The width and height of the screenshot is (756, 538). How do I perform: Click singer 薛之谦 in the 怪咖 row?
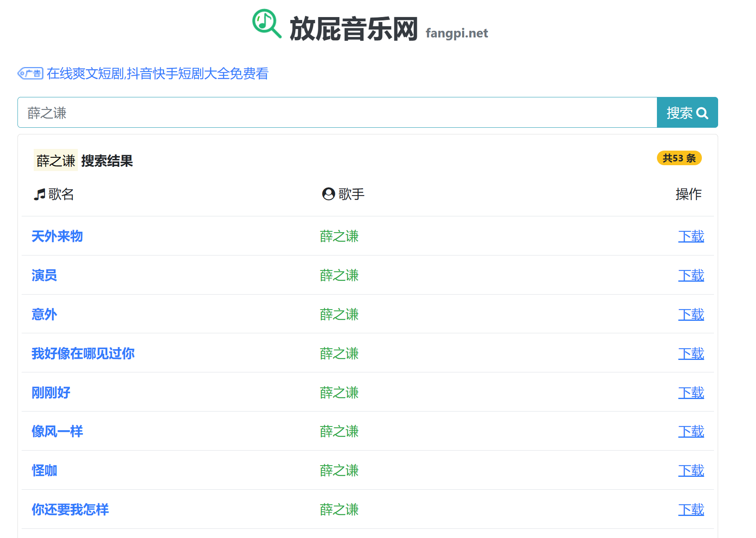tap(339, 471)
